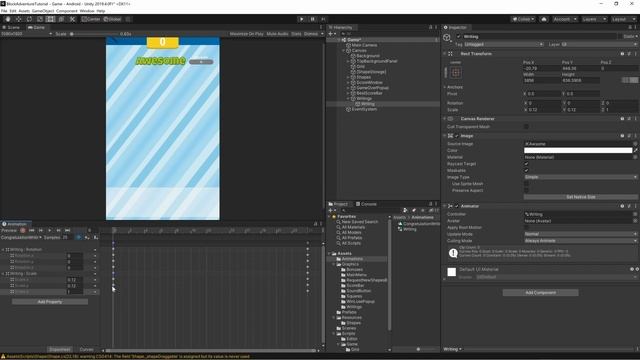Click the Step frame button in toolbar
Image resolution: width=640 pixels, height=360 pixels.
point(323,19)
